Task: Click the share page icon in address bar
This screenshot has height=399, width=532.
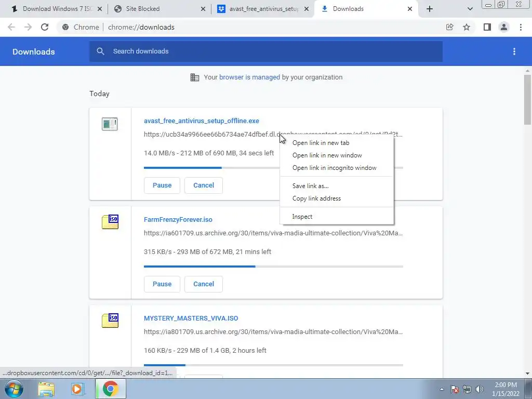Action: click(449, 27)
